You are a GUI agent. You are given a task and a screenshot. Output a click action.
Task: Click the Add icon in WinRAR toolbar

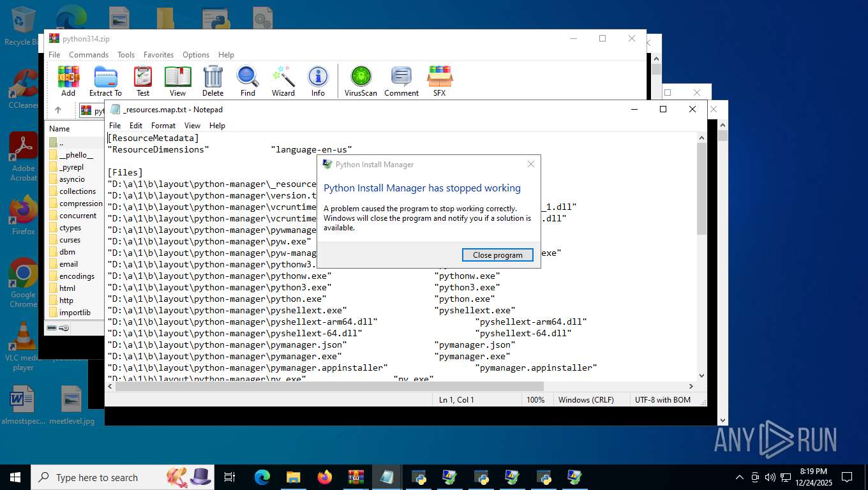click(x=68, y=81)
